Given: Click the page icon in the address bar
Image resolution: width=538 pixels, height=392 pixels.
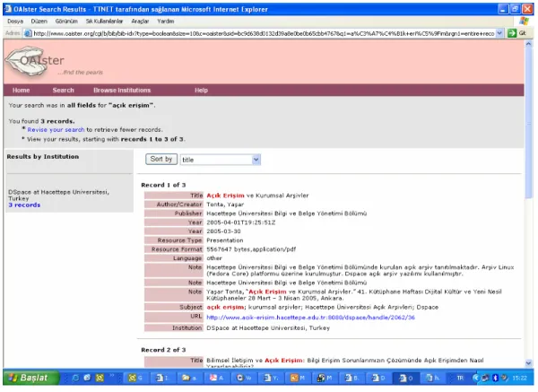Looking at the screenshot, I should coord(28,33).
